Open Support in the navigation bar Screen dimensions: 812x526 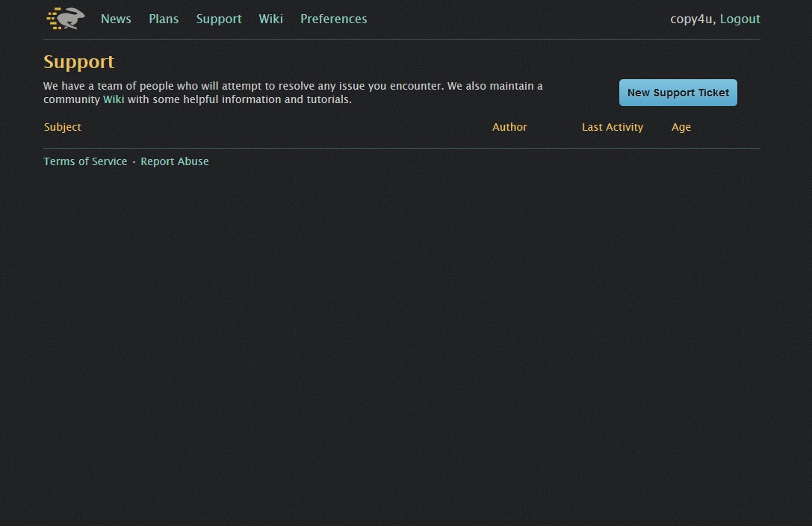[219, 19]
